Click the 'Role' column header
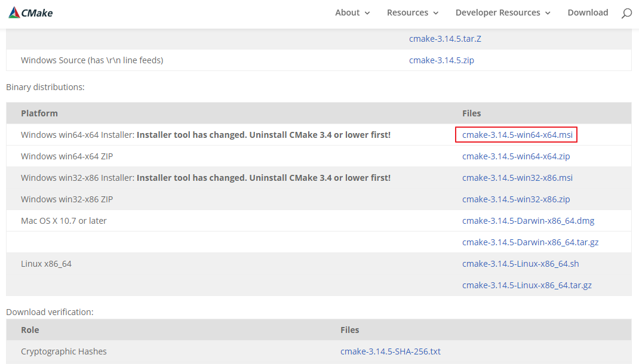This screenshot has width=639, height=364. pyautogui.click(x=30, y=330)
